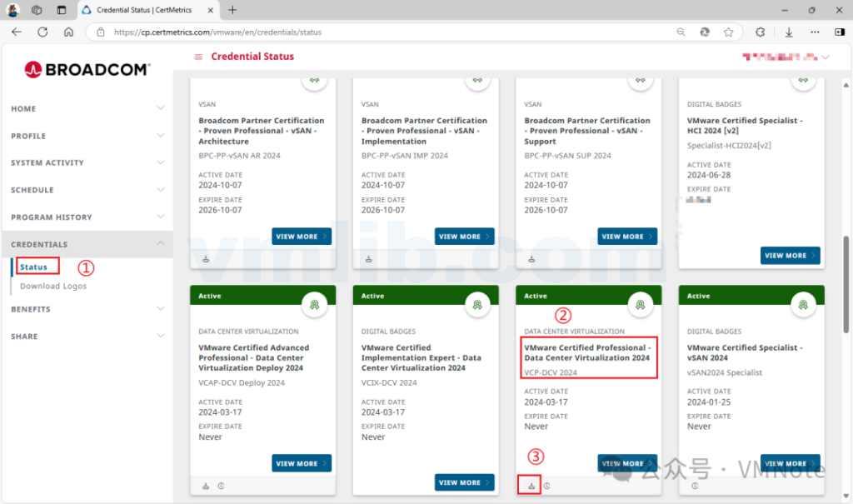Click the scrollbar down arrow
Image resolution: width=853 pixels, height=504 pixels.
tap(846, 496)
